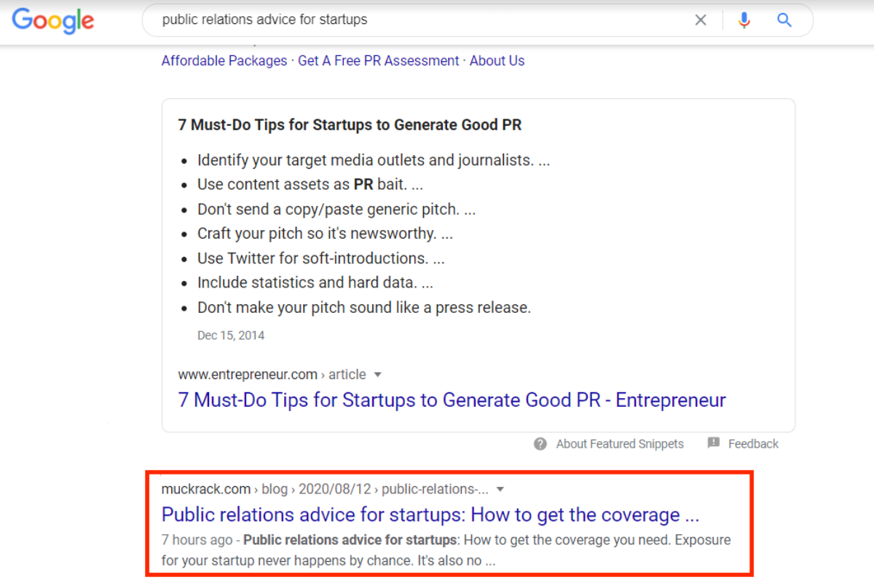Click the Feedback text link

click(x=753, y=444)
